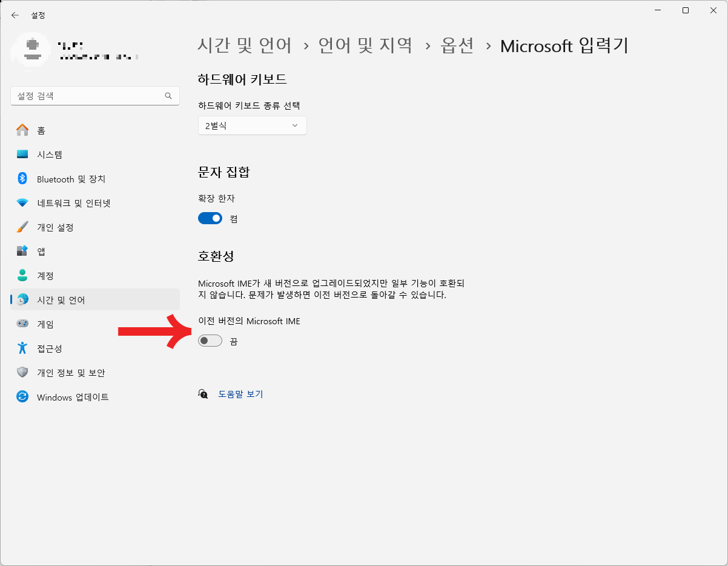Screen dimensions: 728x566
Task: Click the search magnifier icon
Action: click(x=168, y=96)
